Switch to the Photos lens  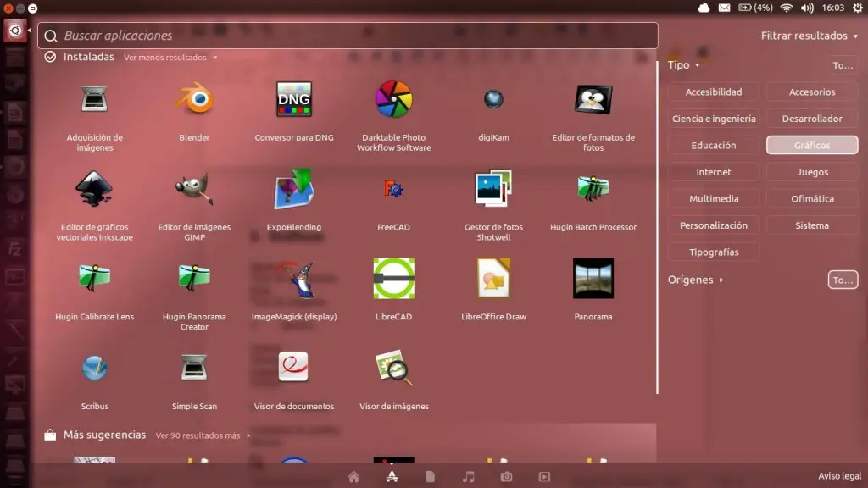[507, 476]
